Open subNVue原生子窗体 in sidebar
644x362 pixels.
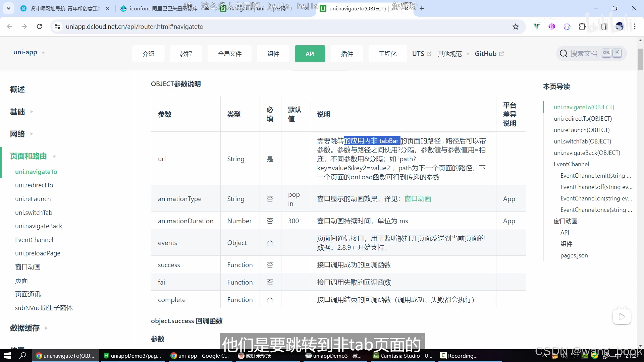pyautogui.click(x=44, y=308)
